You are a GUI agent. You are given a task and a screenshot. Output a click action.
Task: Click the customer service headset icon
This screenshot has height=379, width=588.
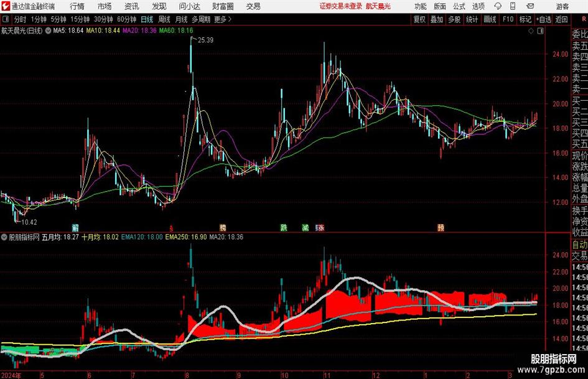[498, 6]
